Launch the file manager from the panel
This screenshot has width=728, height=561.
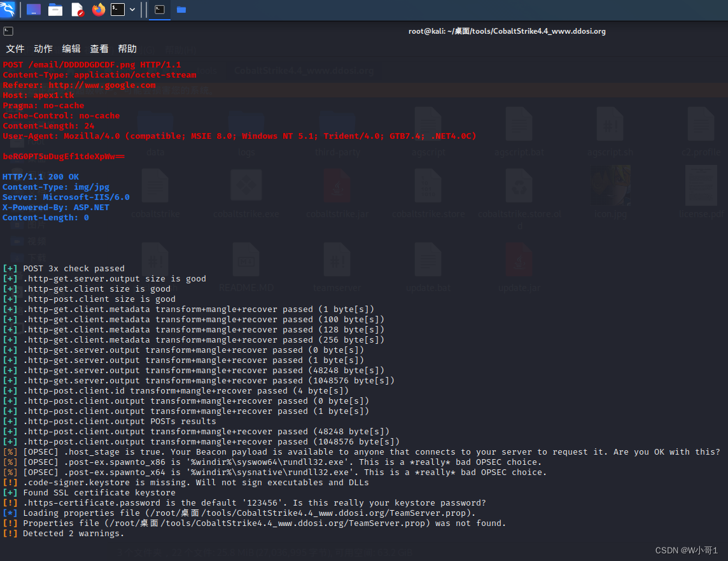pos(55,10)
